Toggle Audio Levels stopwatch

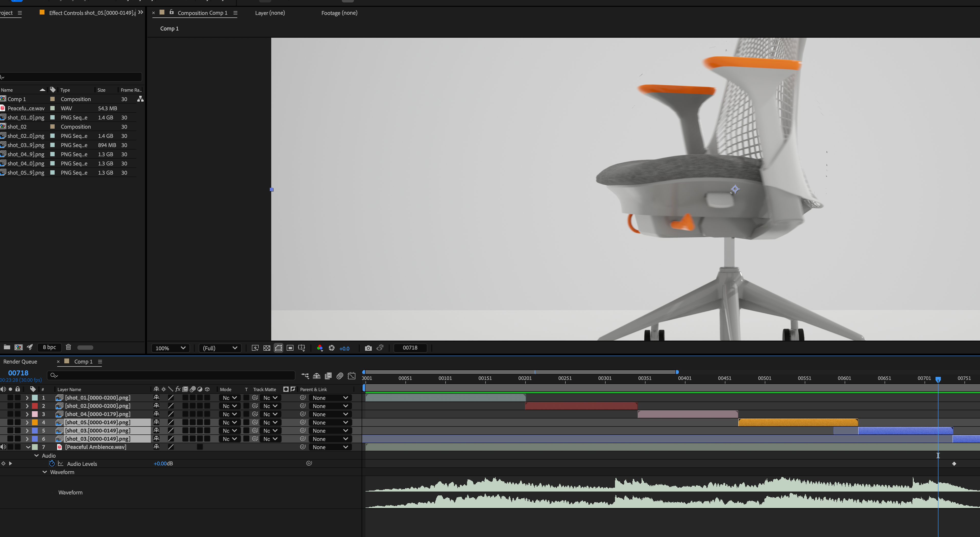pyautogui.click(x=52, y=463)
